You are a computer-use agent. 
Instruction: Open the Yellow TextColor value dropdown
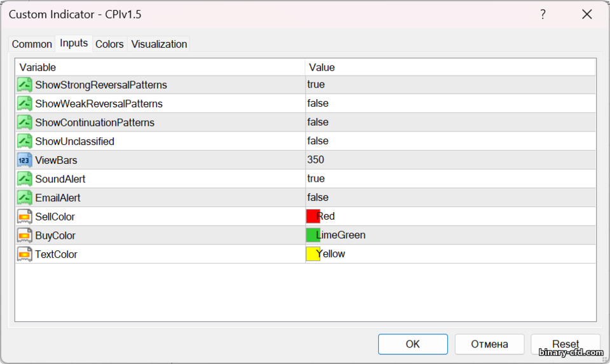[x=451, y=254]
